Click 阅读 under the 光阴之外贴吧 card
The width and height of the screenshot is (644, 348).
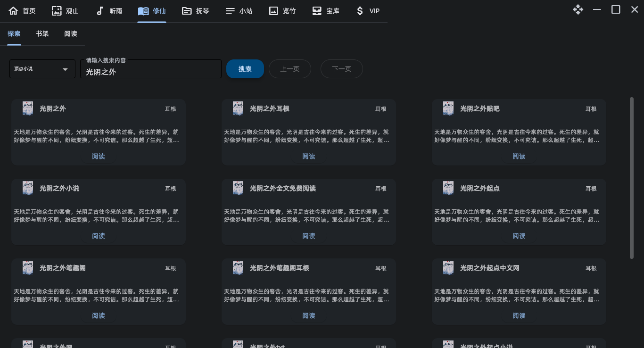[519, 156]
